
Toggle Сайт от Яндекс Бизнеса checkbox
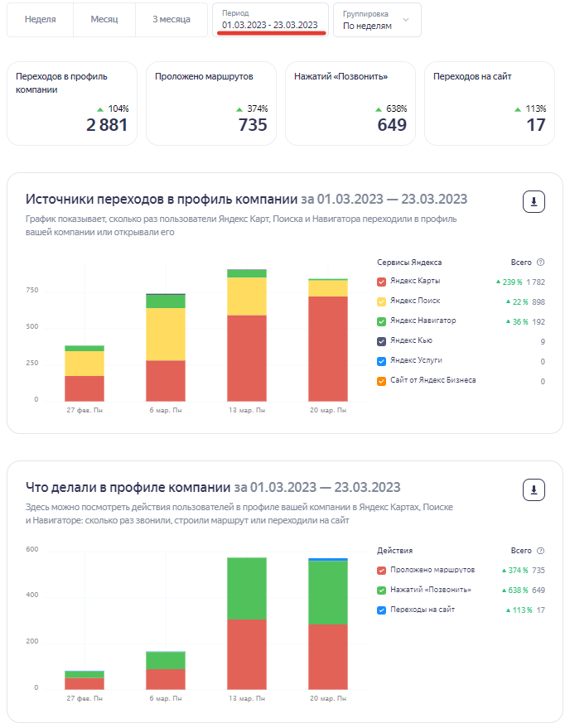coord(381,381)
